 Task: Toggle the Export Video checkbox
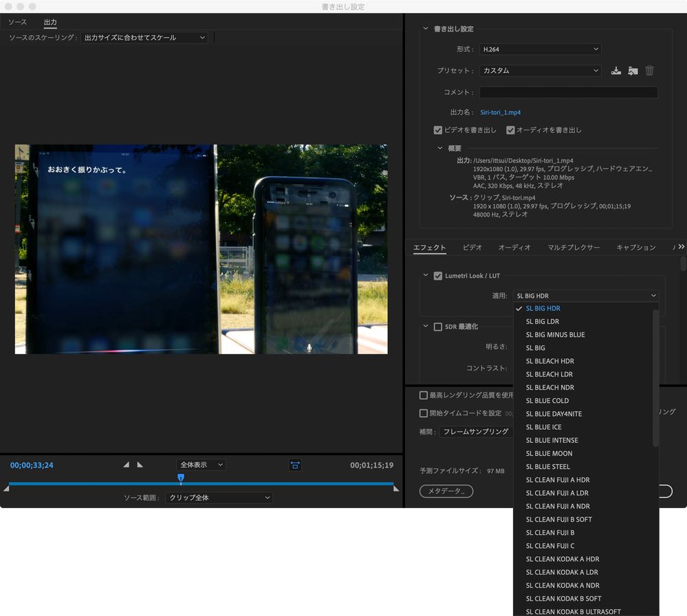click(437, 130)
